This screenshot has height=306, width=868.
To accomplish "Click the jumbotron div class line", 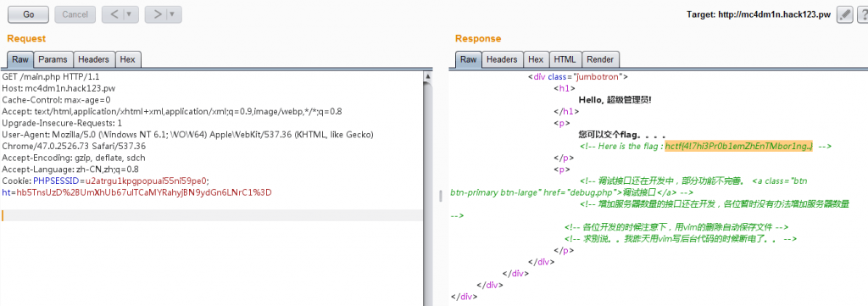I will coord(577,77).
